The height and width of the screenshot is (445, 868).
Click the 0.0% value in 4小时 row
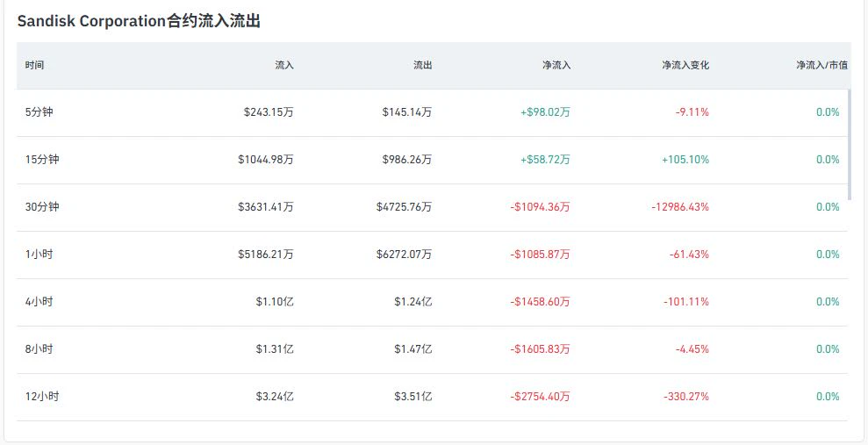[x=829, y=302]
